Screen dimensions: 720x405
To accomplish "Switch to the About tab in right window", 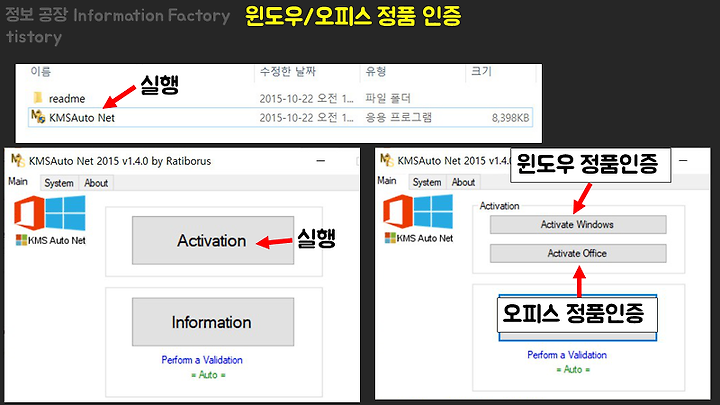I will point(463,182).
